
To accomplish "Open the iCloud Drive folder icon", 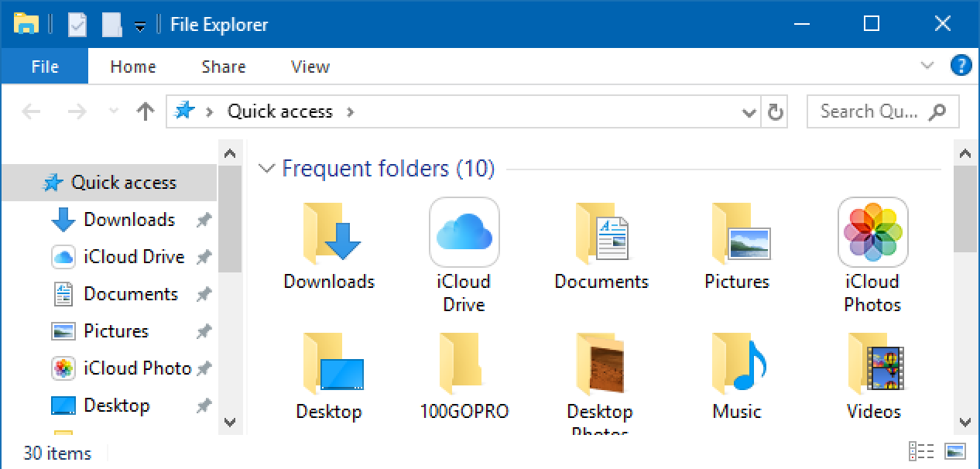I will pyautogui.click(x=464, y=232).
